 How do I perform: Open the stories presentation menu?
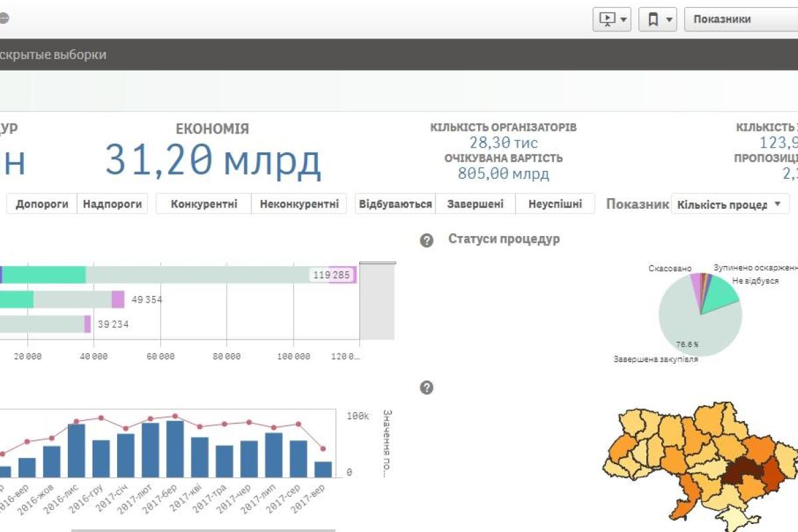(x=611, y=20)
